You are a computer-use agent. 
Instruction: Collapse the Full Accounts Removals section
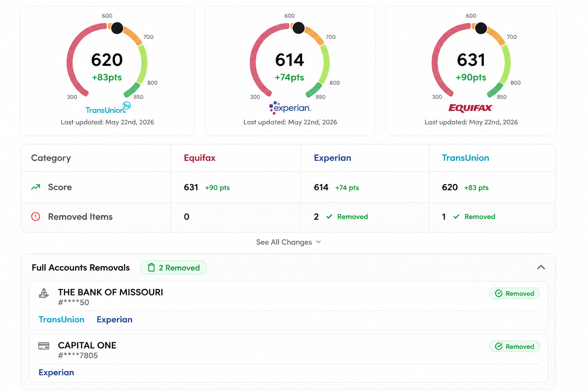point(541,267)
